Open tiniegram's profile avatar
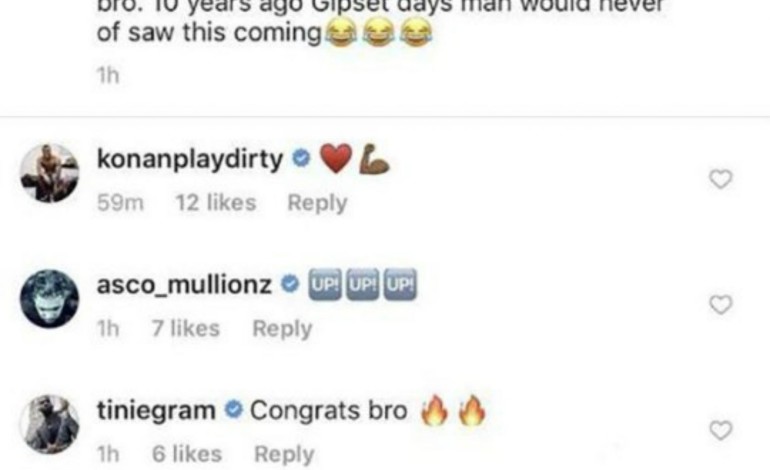The height and width of the screenshot is (470, 770). pyautogui.click(x=49, y=424)
